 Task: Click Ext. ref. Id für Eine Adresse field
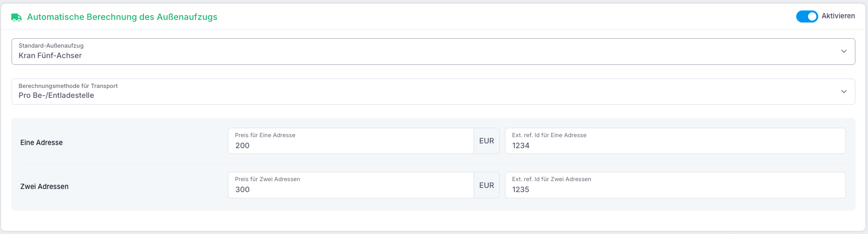pos(675,141)
